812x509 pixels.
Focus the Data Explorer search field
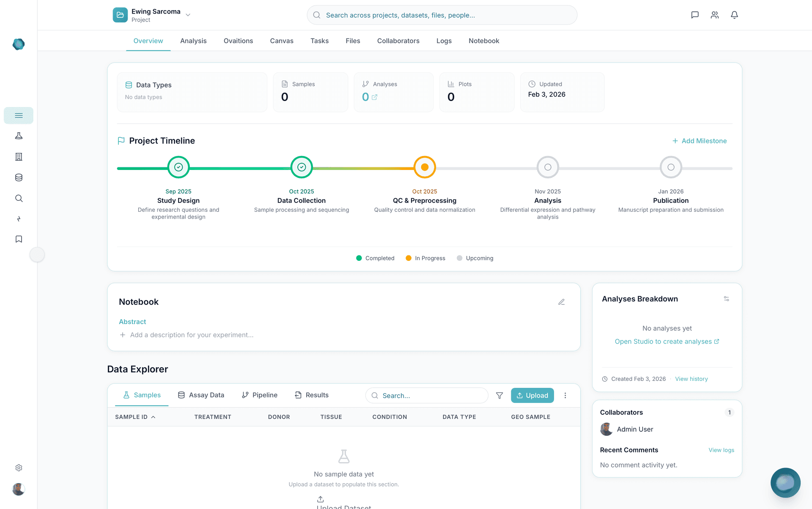click(427, 395)
